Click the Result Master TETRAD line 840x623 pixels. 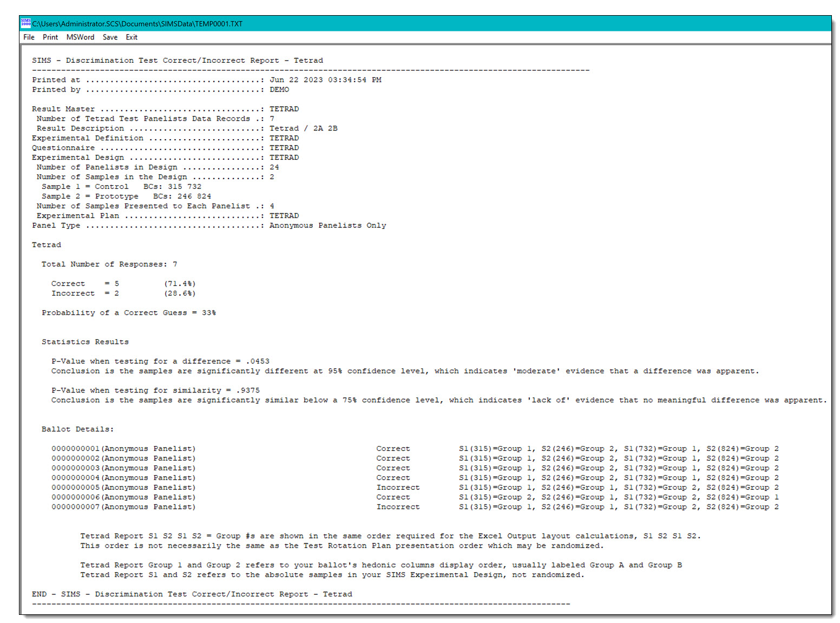[165, 108]
